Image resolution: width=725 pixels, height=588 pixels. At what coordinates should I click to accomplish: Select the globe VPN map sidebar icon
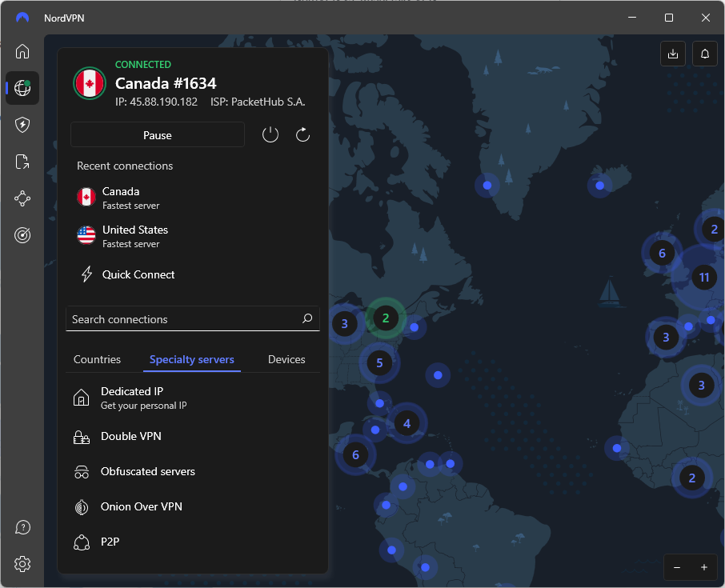[x=22, y=88]
